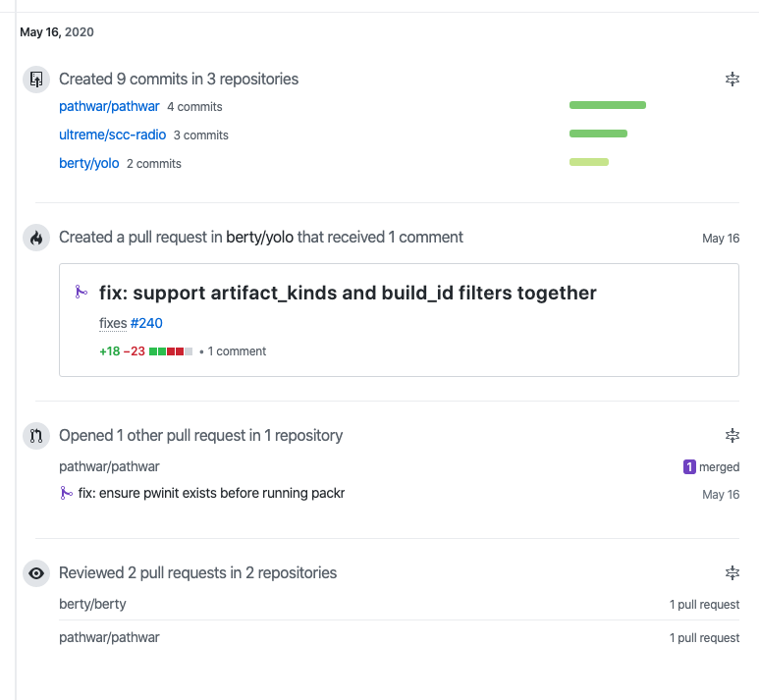Open berty/berty reviewed repository row
This screenshot has width=759, height=700.
92,604
